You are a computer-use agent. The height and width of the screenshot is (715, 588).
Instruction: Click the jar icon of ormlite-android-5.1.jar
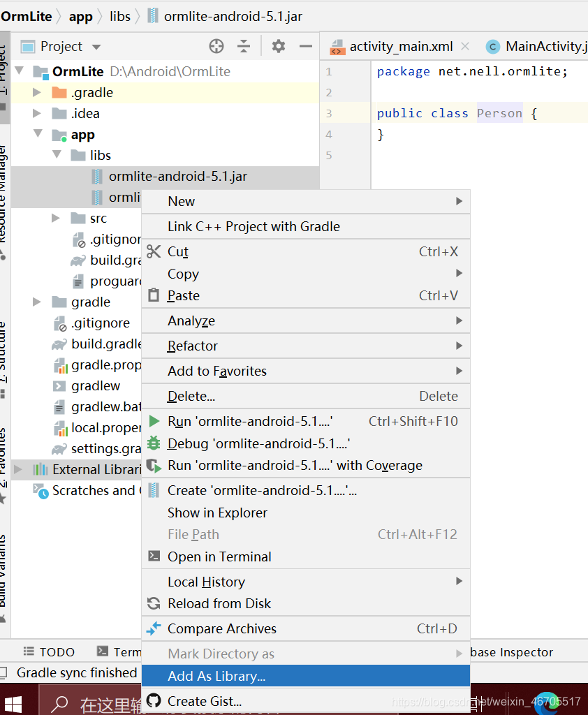click(96, 177)
